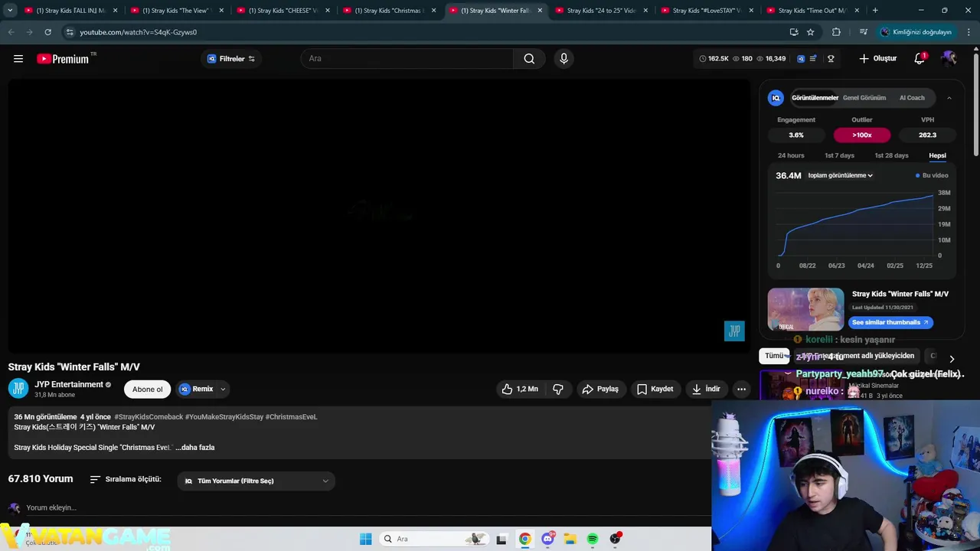This screenshot has width=980, height=551.
Task: Select Hepsi time range
Action: [937, 155]
